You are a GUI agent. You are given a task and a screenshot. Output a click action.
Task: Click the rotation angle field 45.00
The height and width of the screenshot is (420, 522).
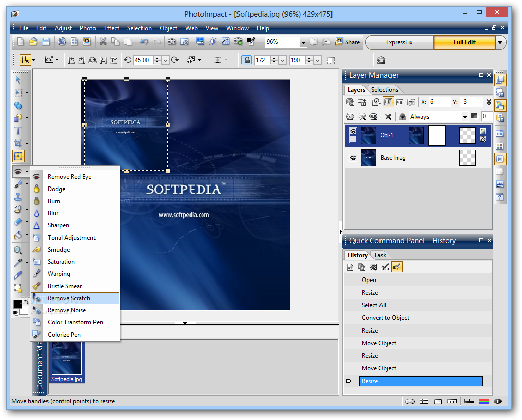click(x=143, y=60)
